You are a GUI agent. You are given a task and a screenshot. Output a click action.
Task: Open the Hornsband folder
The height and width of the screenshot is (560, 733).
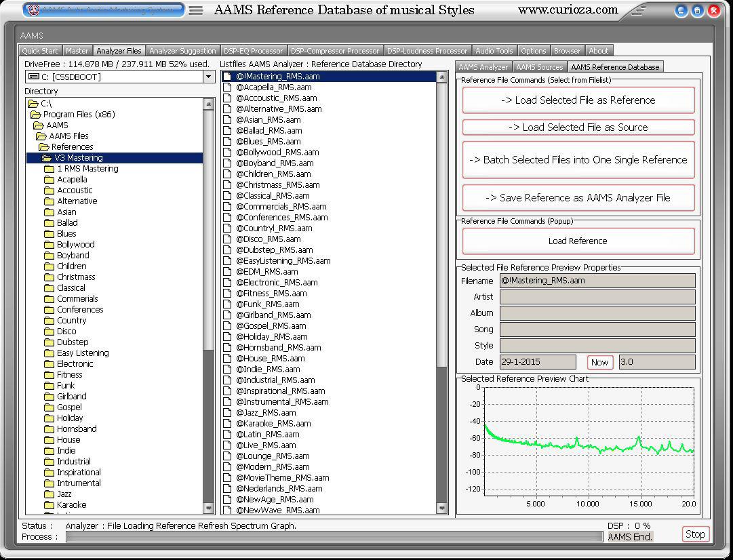pyautogui.click(x=77, y=429)
